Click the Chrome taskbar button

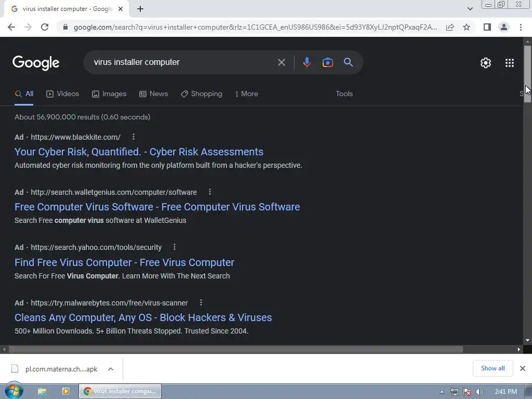tap(120, 392)
